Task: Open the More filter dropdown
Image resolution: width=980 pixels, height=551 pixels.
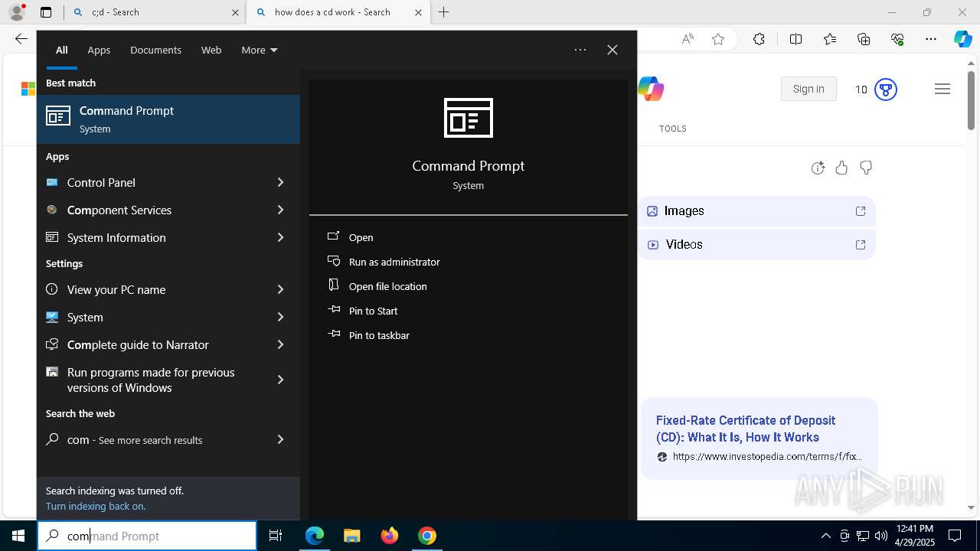Action: (260, 50)
